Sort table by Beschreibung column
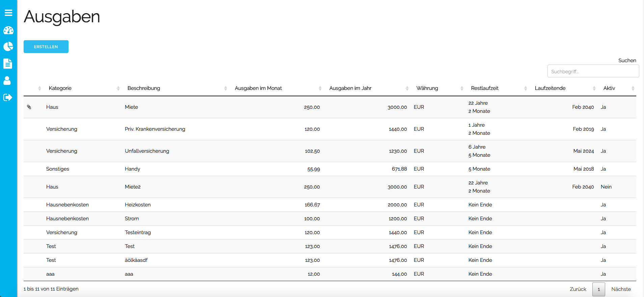 [144, 88]
